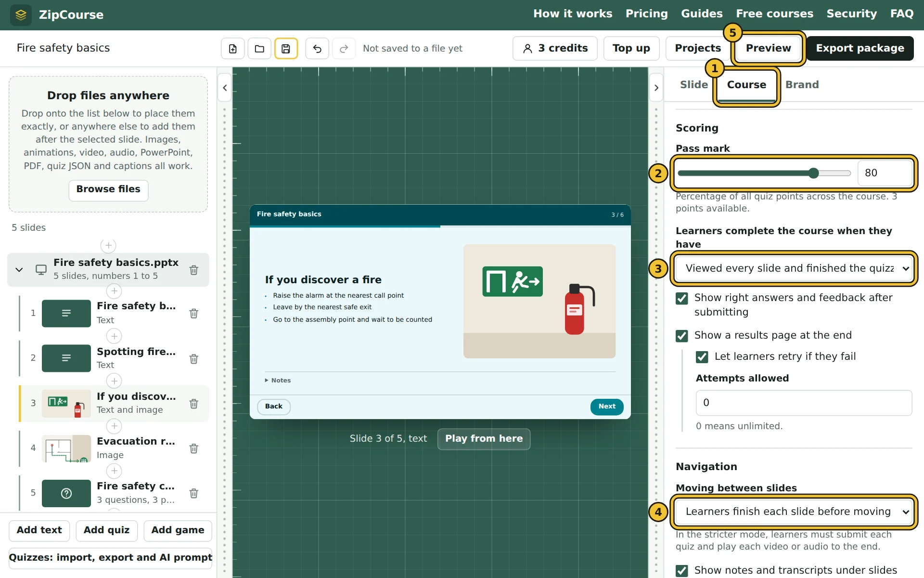Switch to the Slide tab
Image resolution: width=924 pixels, height=578 pixels.
click(x=693, y=85)
